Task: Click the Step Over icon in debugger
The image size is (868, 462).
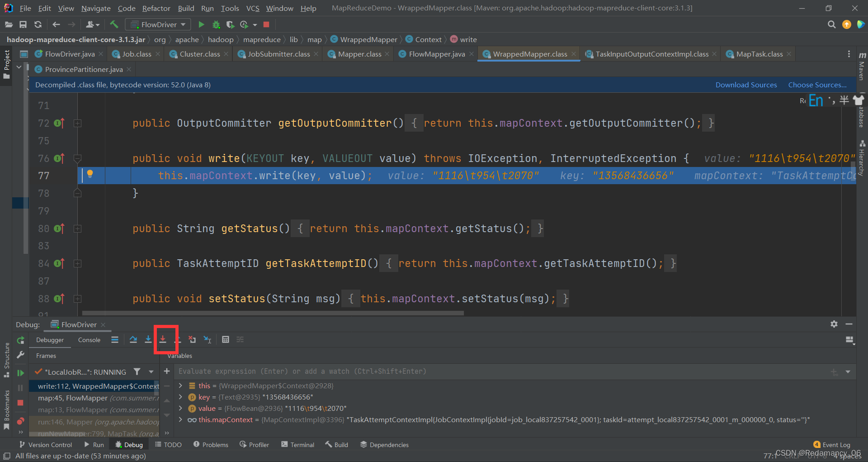Action: point(133,339)
